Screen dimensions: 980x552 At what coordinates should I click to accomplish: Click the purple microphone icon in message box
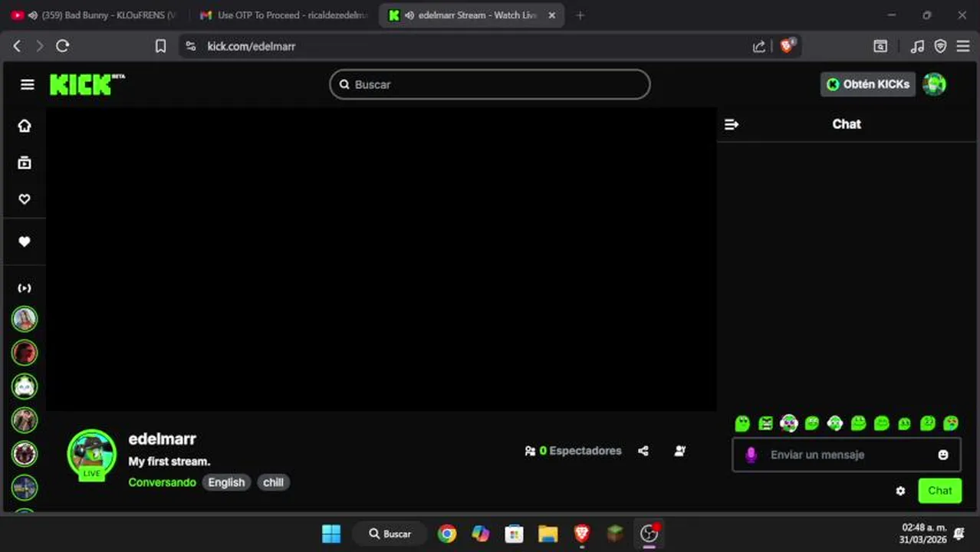tap(751, 455)
